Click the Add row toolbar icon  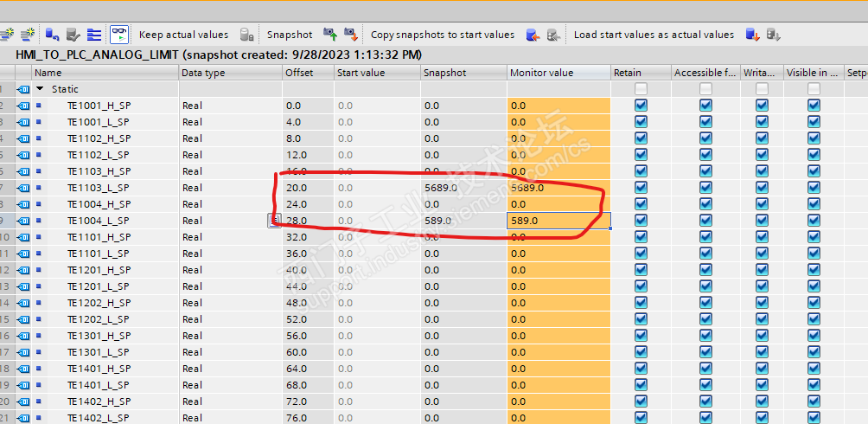(x=27, y=35)
